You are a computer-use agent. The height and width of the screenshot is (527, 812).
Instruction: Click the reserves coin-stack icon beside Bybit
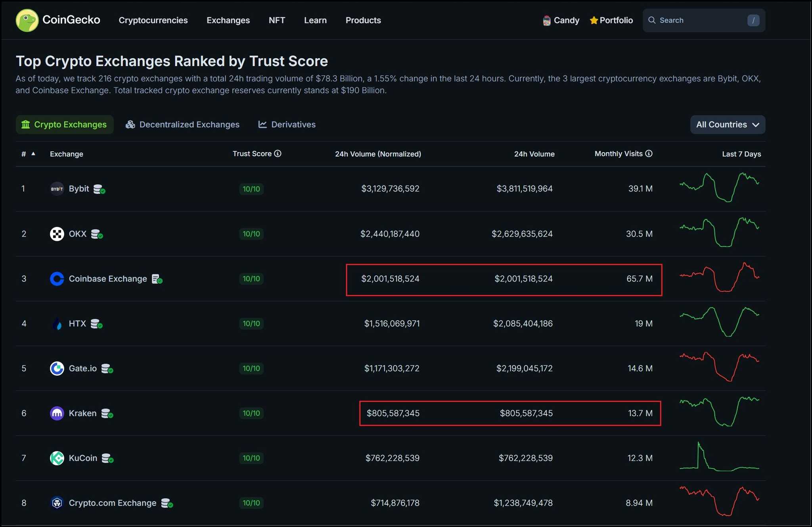[99, 189]
